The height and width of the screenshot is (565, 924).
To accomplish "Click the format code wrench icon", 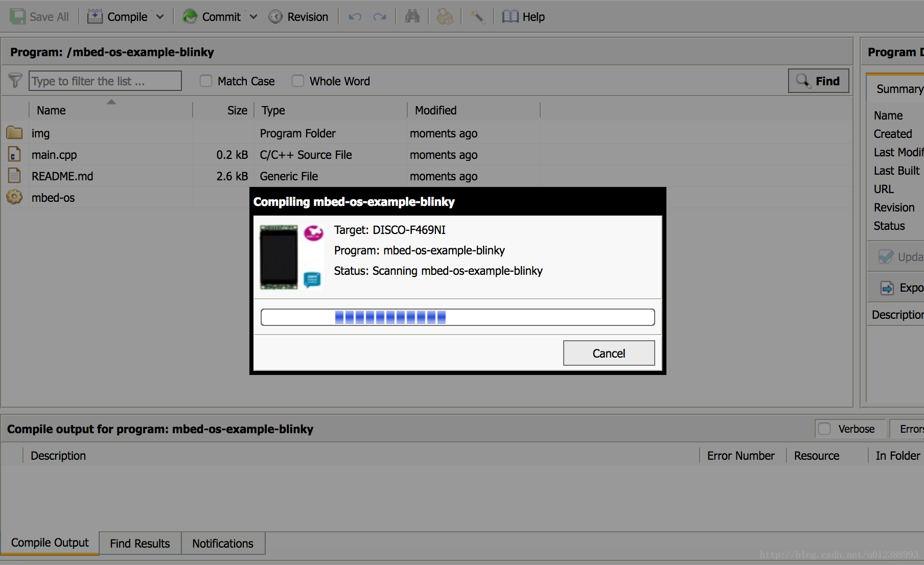I will [x=477, y=17].
